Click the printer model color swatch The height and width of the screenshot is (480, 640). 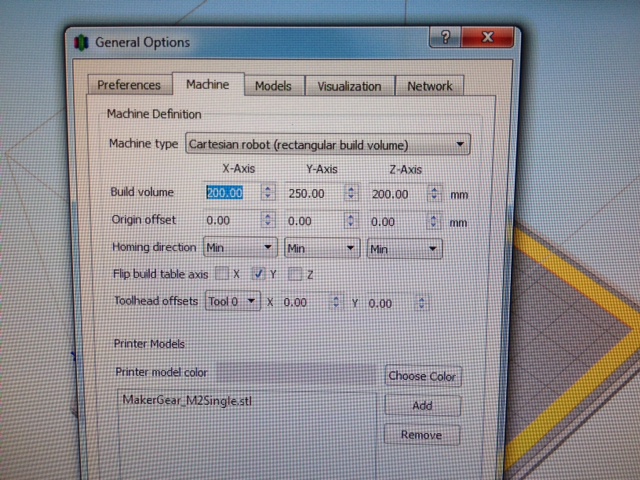(x=296, y=373)
